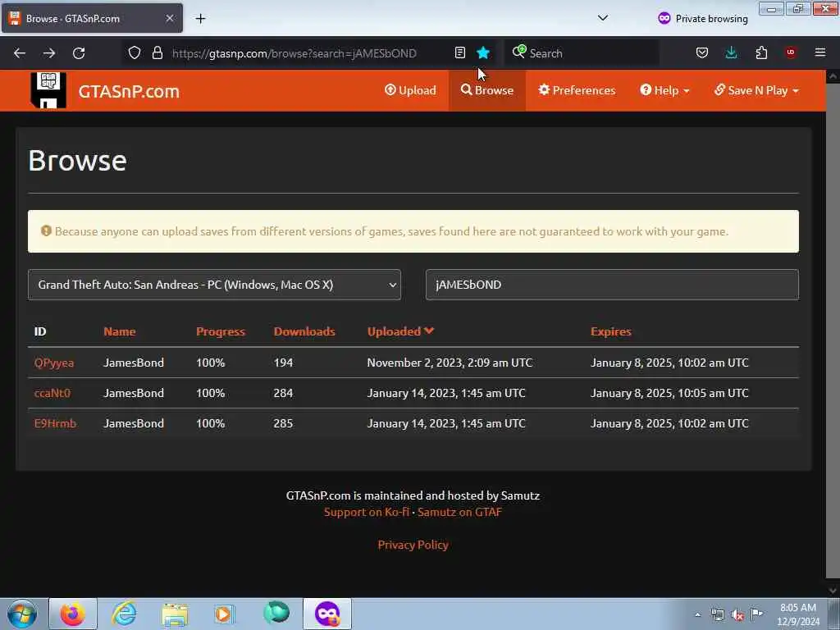Image resolution: width=840 pixels, height=630 pixels.
Task: Open the teal round taskbar app icon
Action: tap(276, 613)
